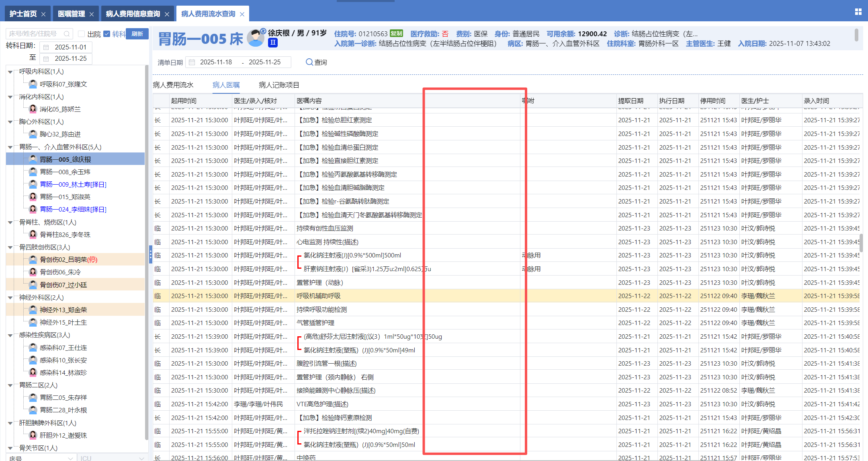Collapse the 呼吸内科区(1人) tree node

click(x=10, y=72)
